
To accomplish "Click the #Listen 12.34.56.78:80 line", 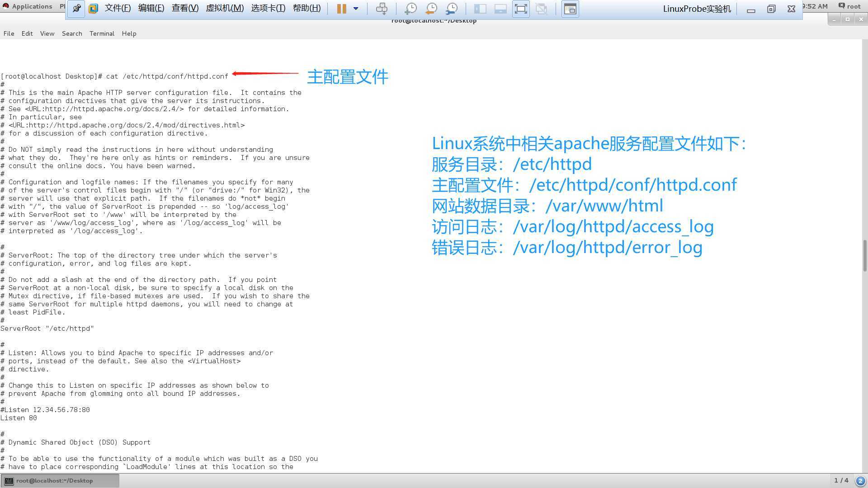I will coord(45,410).
